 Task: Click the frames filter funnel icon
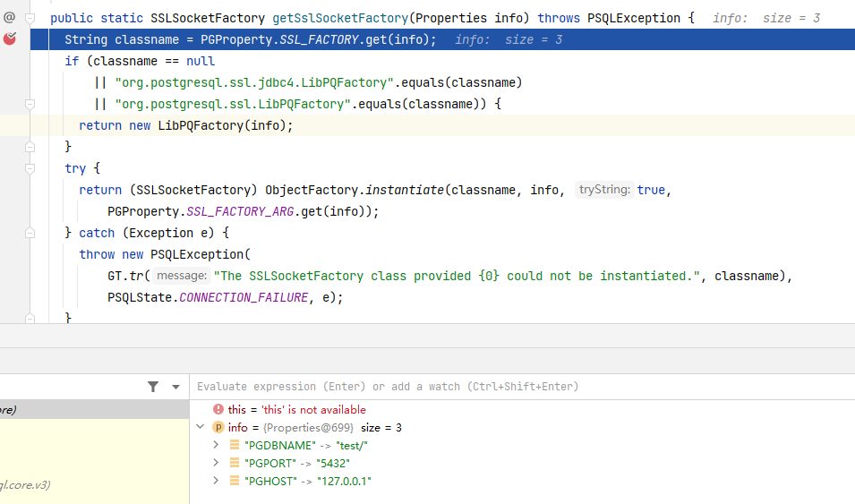(x=153, y=387)
